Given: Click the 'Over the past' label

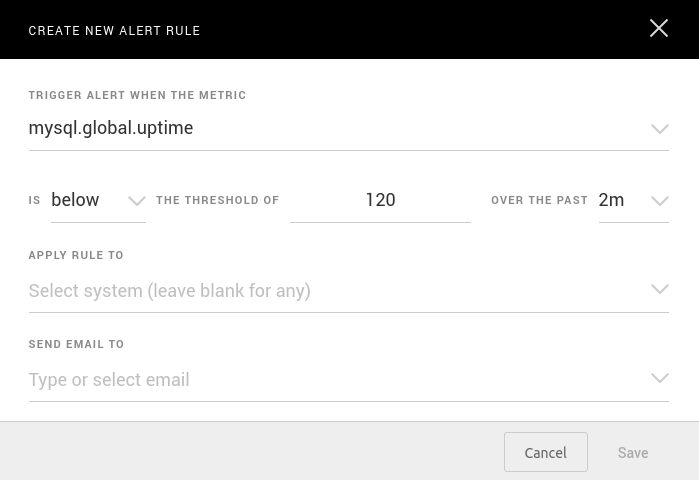Looking at the screenshot, I should (539, 200).
